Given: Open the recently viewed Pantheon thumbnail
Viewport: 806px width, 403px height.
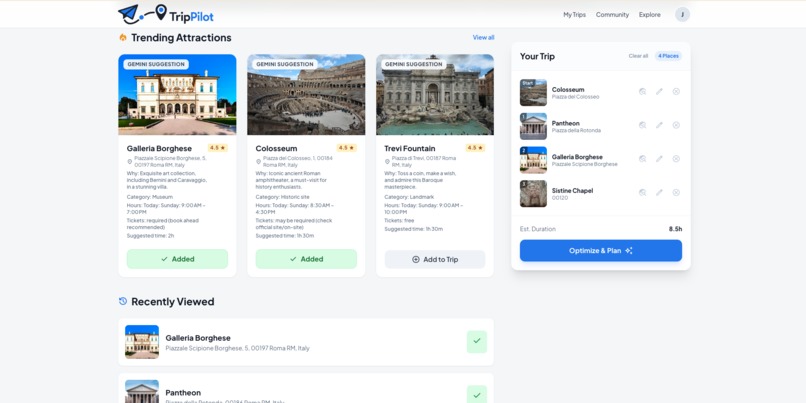Looking at the screenshot, I should pyautogui.click(x=142, y=392).
